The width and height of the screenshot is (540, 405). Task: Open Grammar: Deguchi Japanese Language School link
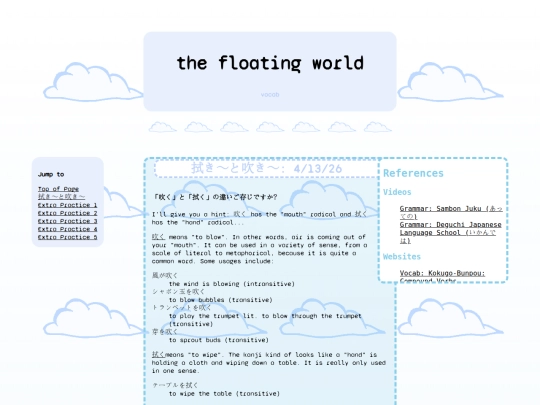(x=450, y=232)
